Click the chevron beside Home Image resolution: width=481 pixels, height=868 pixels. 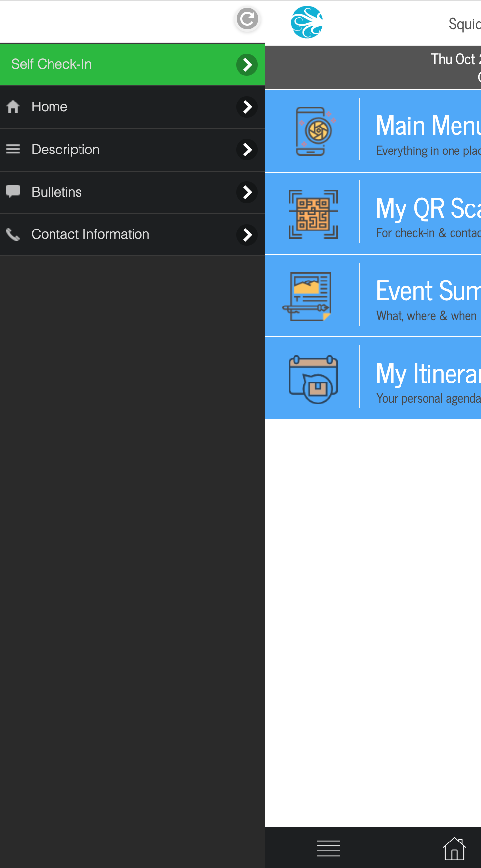(247, 107)
